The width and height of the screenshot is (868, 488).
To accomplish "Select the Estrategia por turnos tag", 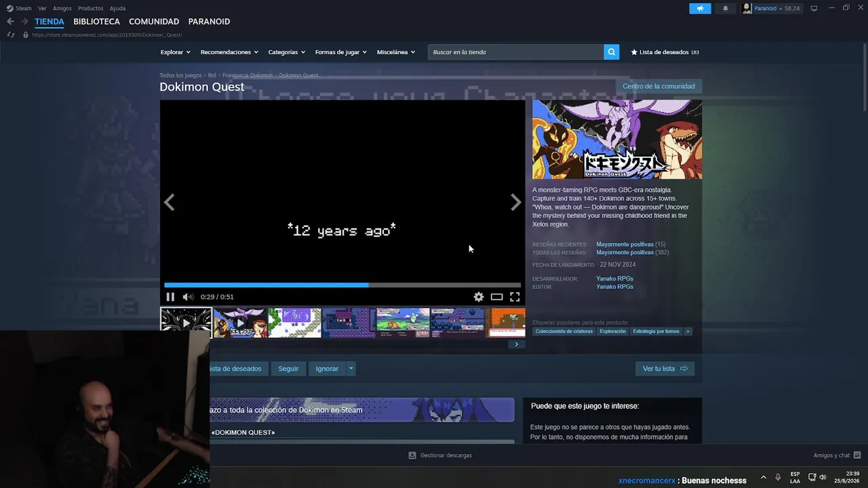I will pos(656,331).
